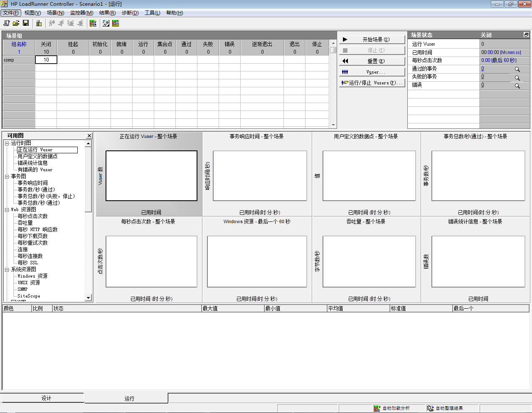The image size is (532, 413).
Task: Select the 事务响应时间 - 整个场景 graph
Action: 257,174
